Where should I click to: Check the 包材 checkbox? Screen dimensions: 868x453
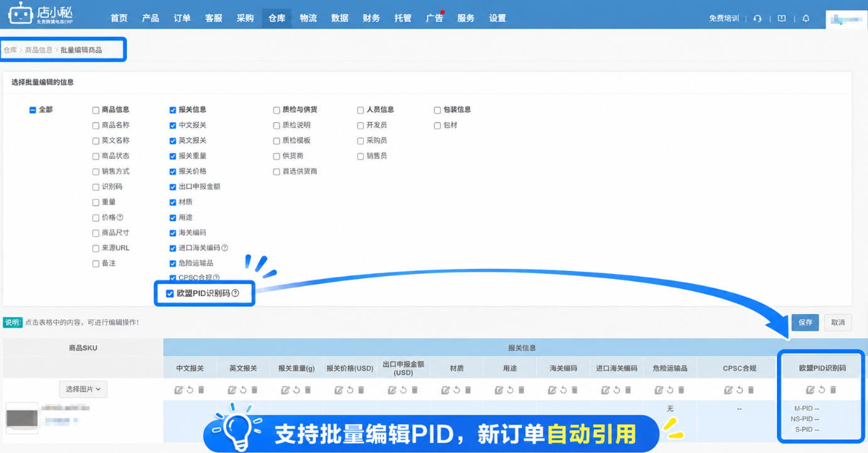pyautogui.click(x=437, y=126)
